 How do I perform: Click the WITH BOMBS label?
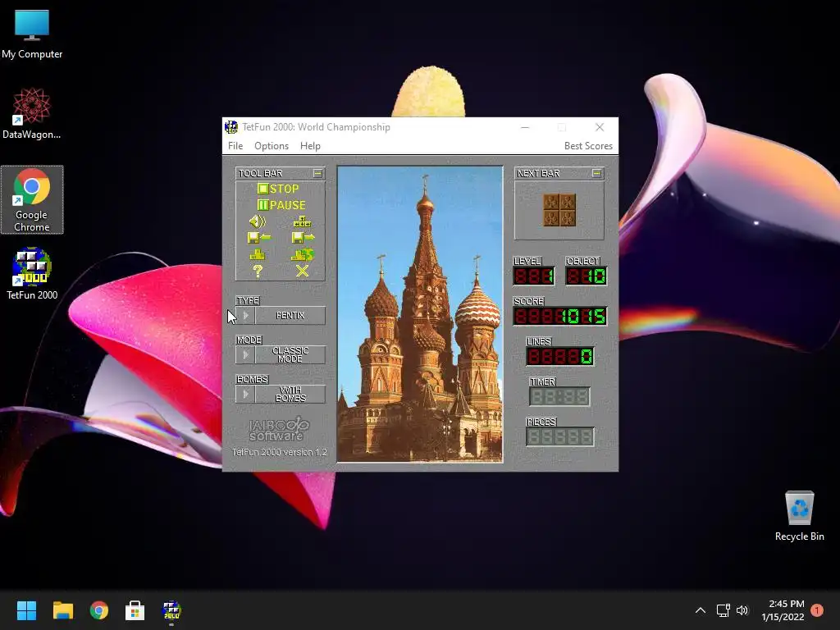point(290,395)
